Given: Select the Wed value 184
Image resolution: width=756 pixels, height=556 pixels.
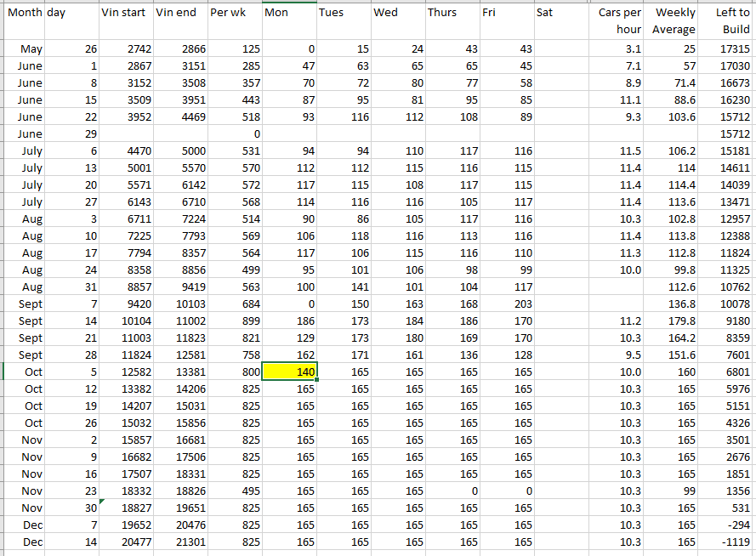Looking at the screenshot, I should click(398, 321).
